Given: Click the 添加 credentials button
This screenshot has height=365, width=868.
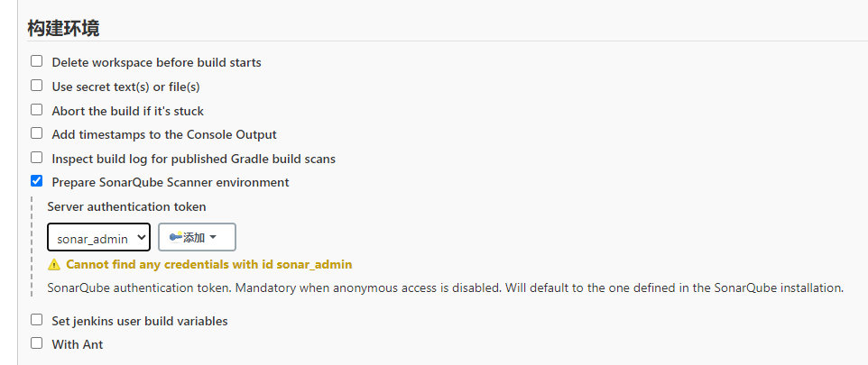Looking at the screenshot, I should (x=197, y=237).
